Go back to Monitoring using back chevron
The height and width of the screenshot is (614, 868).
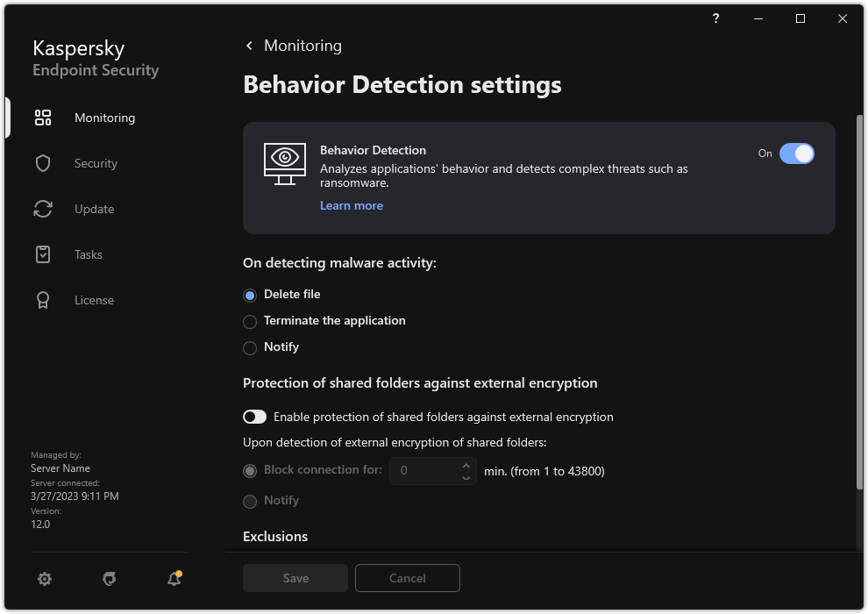250,46
